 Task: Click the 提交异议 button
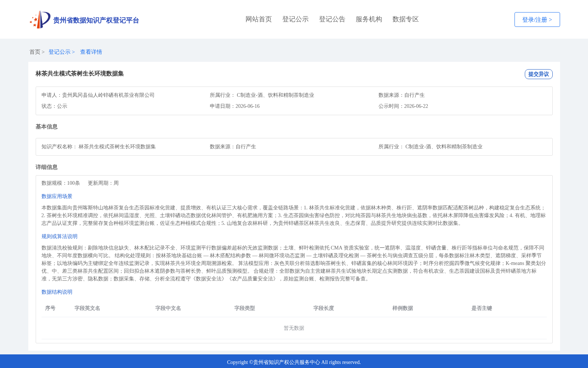pyautogui.click(x=538, y=74)
